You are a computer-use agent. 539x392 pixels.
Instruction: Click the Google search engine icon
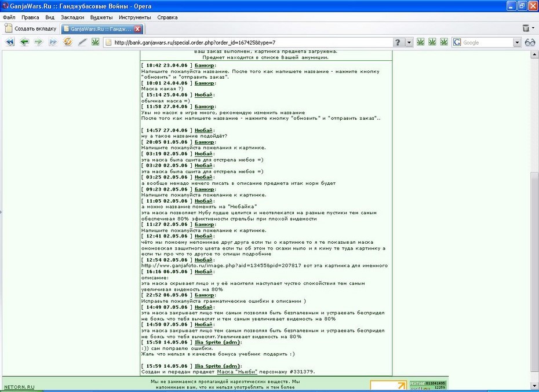coord(457,42)
